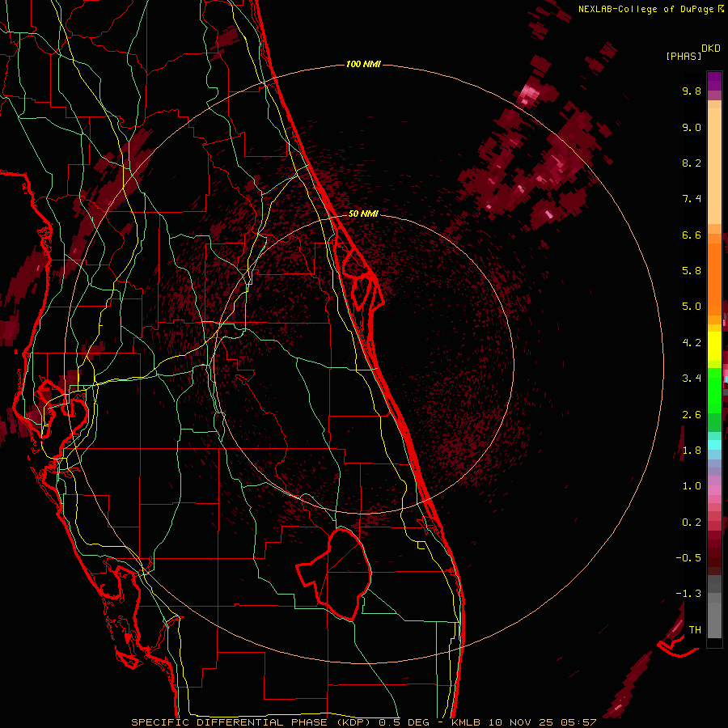
Task: Select the 5.0 scale value
Action: (692, 307)
